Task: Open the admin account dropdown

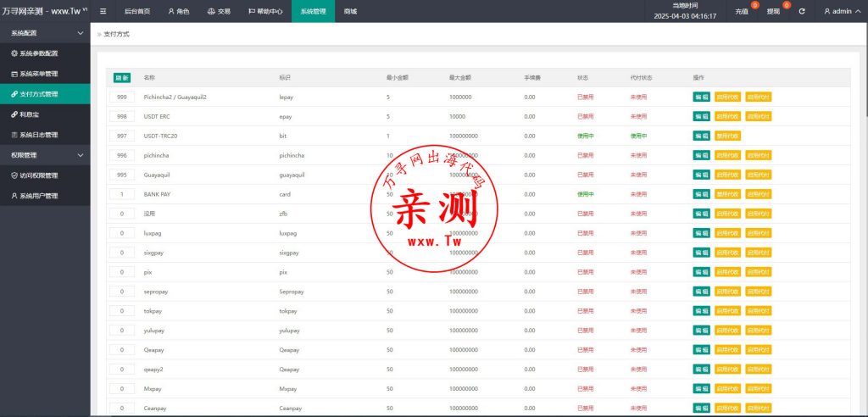Action: pyautogui.click(x=843, y=11)
